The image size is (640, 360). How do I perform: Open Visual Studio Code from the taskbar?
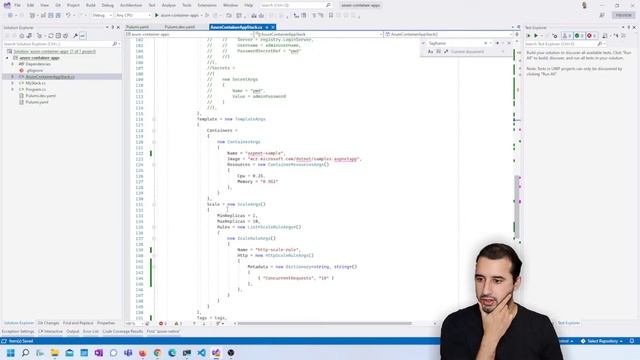pyautogui.click(x=202, y=353)
